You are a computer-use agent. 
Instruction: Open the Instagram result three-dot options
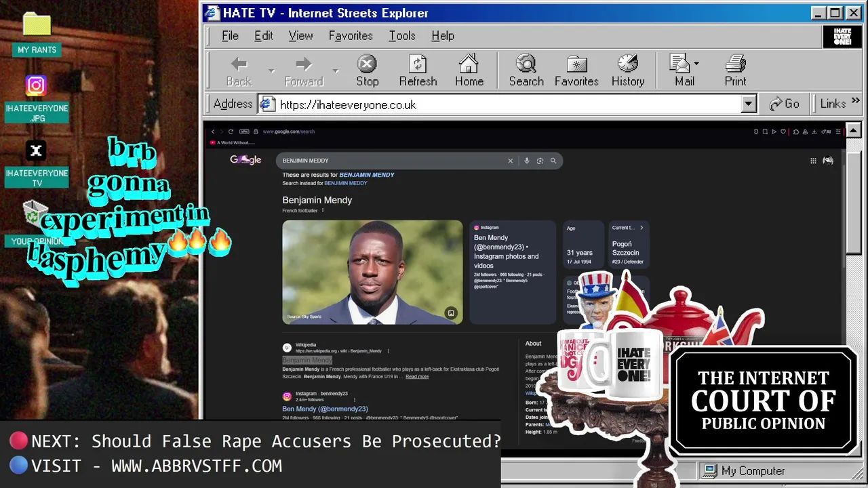(355, 400)
